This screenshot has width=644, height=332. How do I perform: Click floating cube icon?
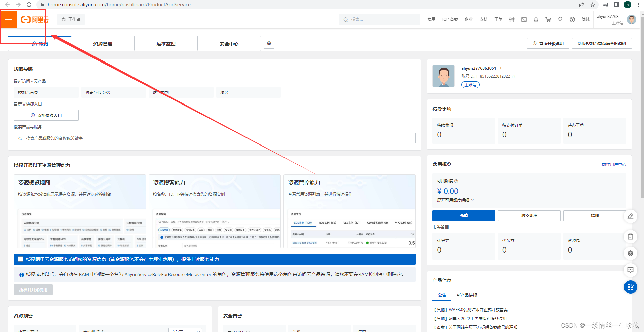631,253
